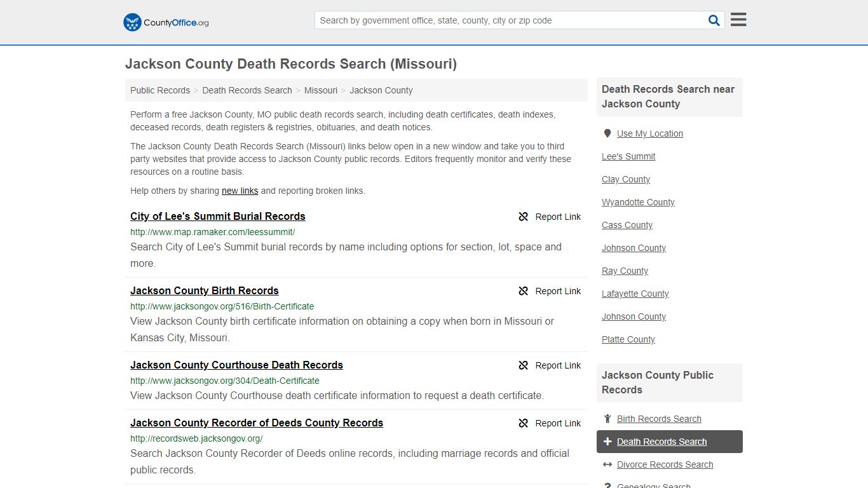Open Wyandotte County nearby link
The height and width of the screenshot is (488, 868).
[x=638, y=202]
